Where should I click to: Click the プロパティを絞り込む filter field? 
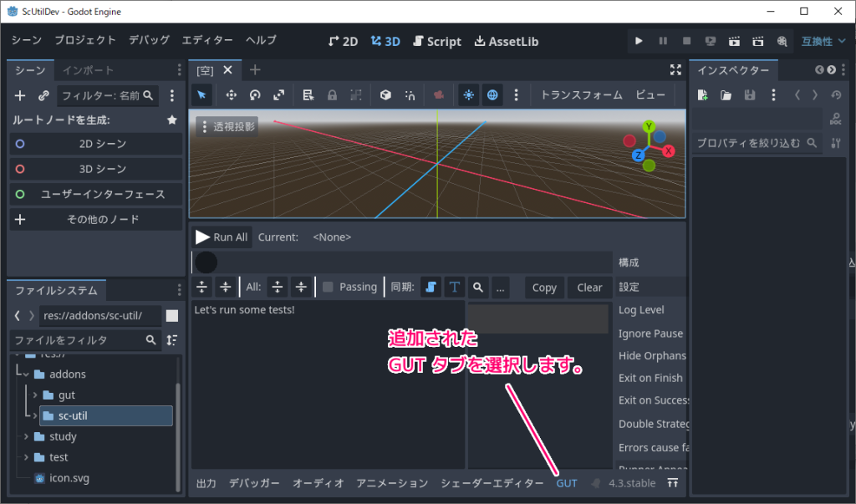pyautogui.click(x=757, y=143)
